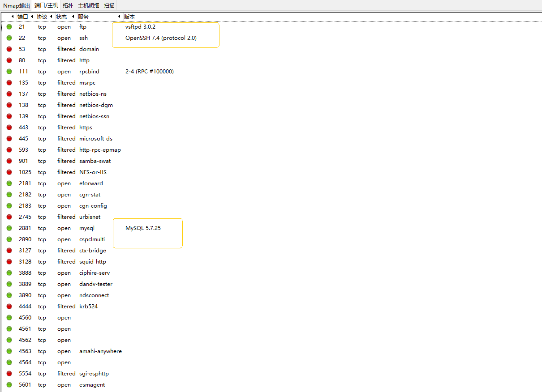This screenshot has width=542, height=392.
Task: Click the cgn-stat service name
Action: click(x=90, y=195)
